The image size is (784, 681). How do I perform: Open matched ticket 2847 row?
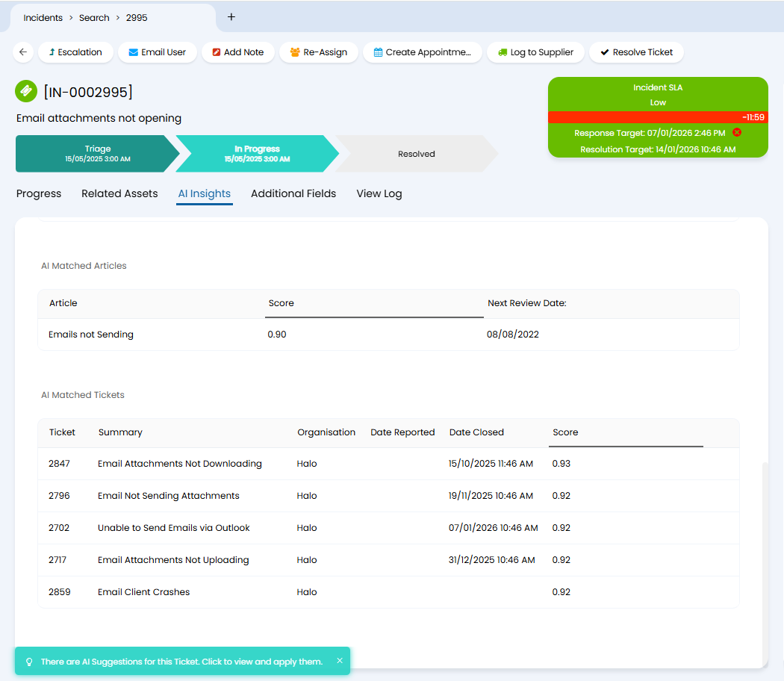pyautogui.click(x=179, y=464)
